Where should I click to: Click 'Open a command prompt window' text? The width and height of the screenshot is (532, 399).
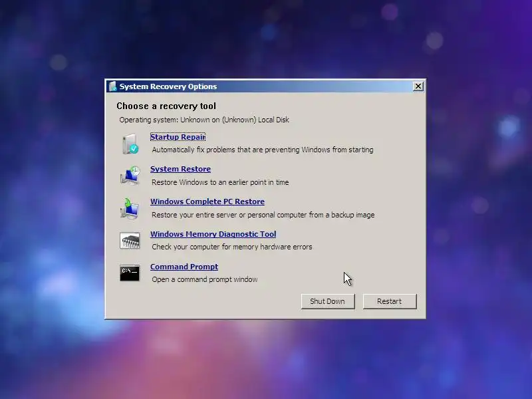(x=205, y=279)
